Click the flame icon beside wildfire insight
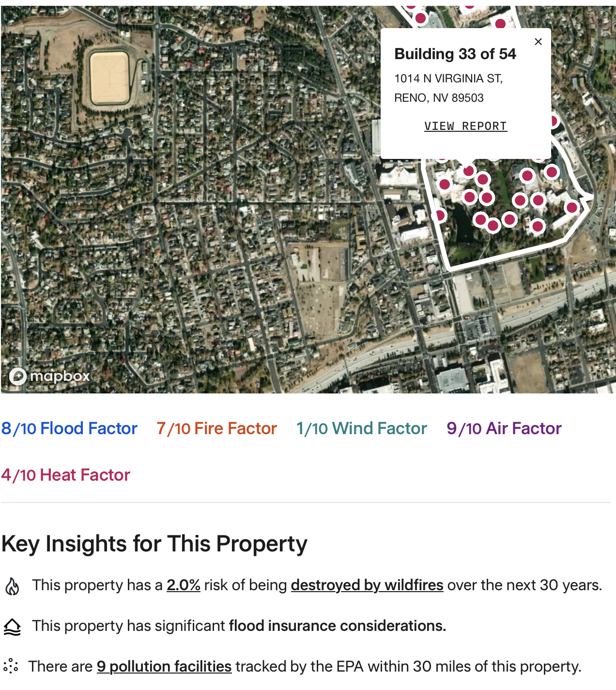 pyautogui.click(x=12, y=586)
